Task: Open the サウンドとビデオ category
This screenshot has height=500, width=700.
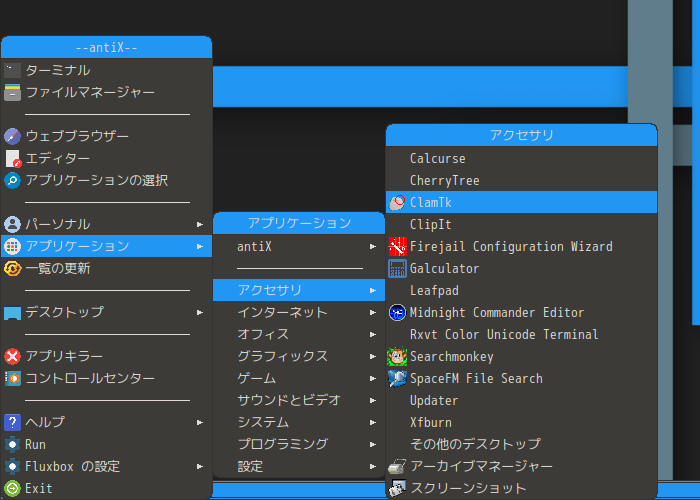Action: [299, 400]
